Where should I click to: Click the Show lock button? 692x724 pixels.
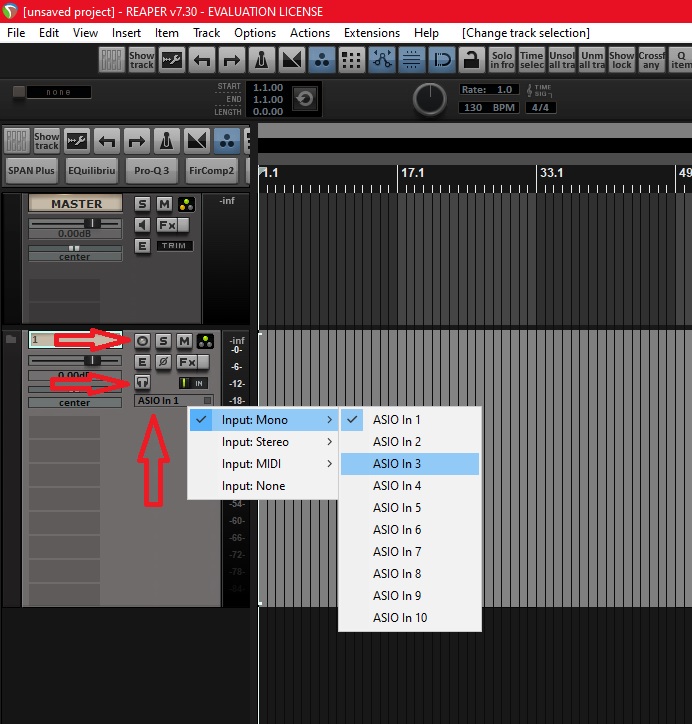tap(621, 60)
